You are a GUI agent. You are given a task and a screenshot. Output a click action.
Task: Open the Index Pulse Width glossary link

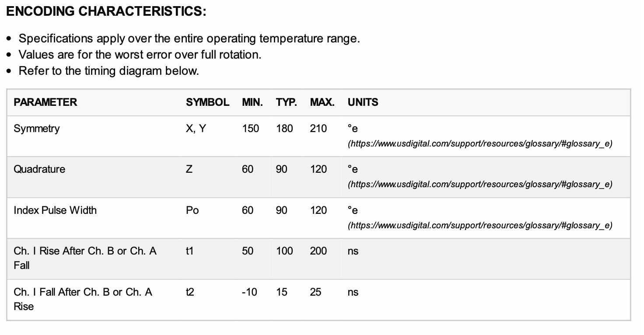coord(480,226)
